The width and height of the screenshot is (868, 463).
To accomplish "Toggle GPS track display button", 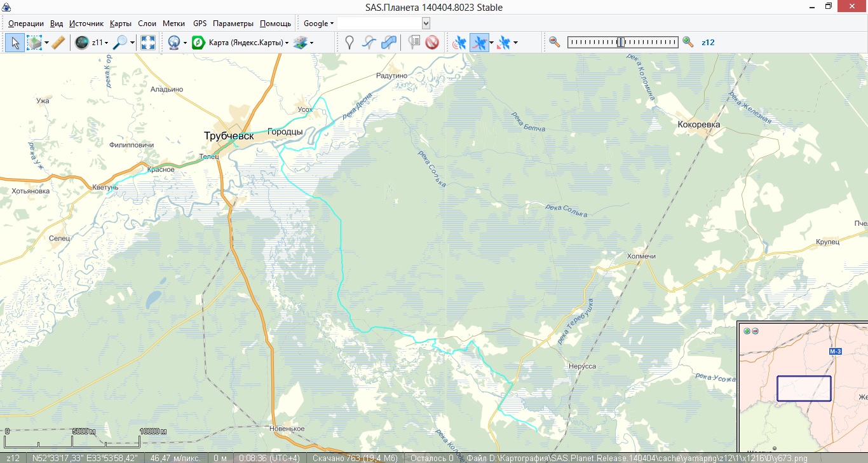I will 479,43.
